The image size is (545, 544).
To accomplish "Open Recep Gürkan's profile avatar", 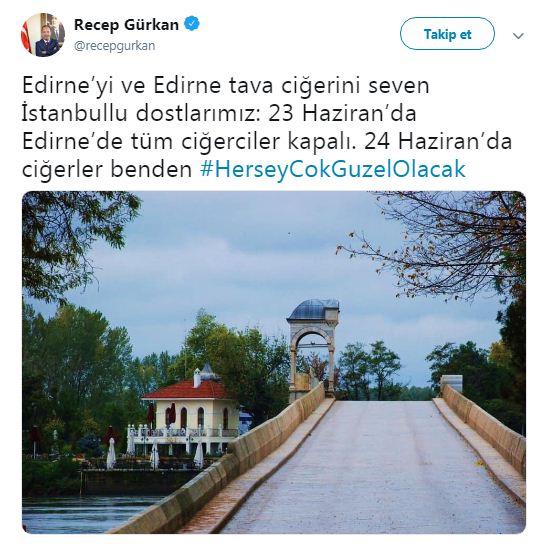I will [x=43, y=34].
